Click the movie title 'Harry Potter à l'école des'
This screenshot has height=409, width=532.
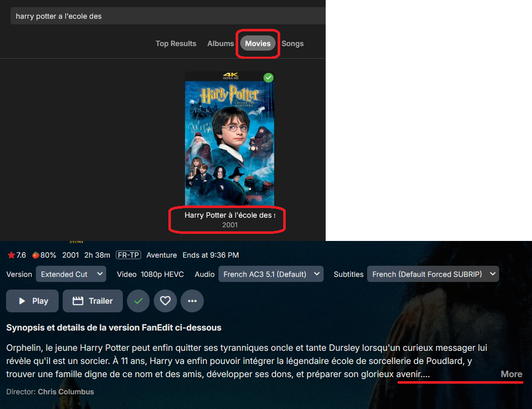tap(230, 215)
